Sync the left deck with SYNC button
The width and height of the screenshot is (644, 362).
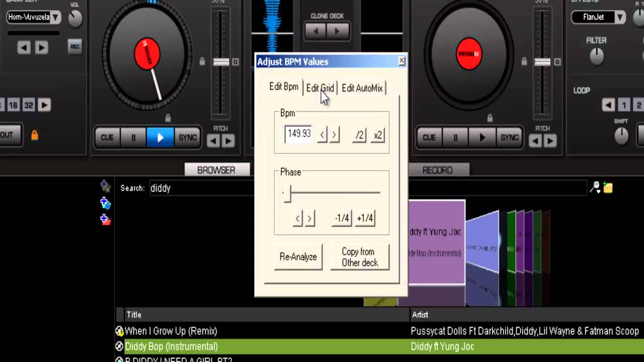tap(187, 137)
